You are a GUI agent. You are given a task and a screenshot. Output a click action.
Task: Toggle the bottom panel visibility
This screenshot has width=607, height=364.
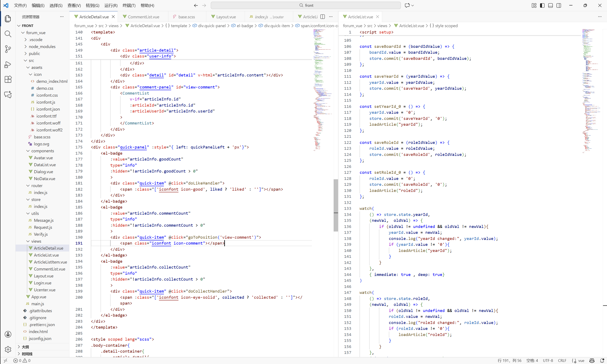pos(550,5)
